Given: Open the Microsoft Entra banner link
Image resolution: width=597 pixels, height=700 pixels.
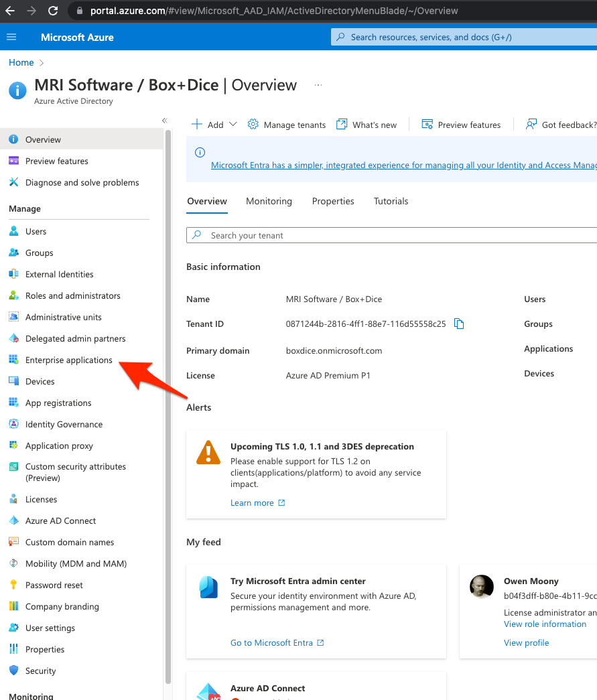Looking at the screenshot, I should point(403,165).
